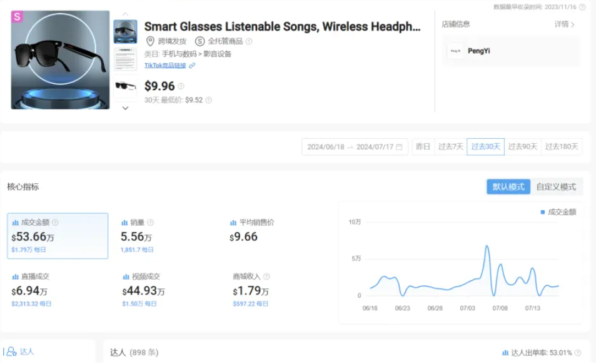Click the calendar icon in date range field
The width and height of the screenshot is (596, 364).
point(399,147)
